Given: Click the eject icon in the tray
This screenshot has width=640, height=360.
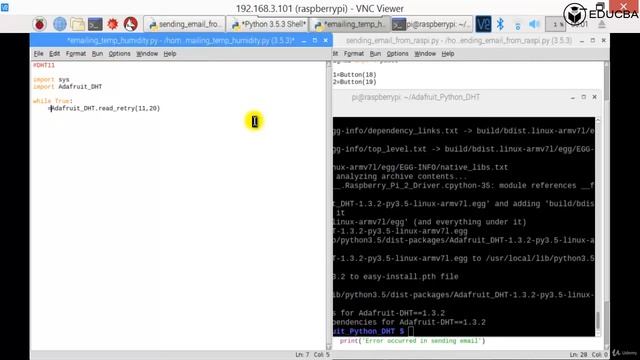Looking at the screenshot, I should (602, 24).
